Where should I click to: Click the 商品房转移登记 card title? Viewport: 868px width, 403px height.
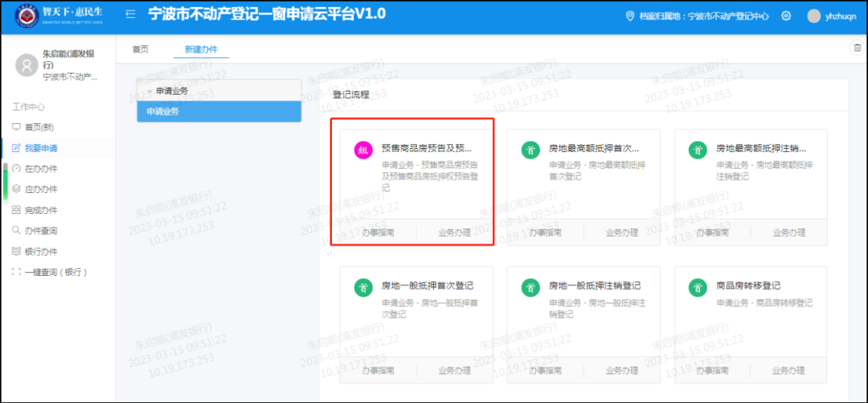point(748,286)
